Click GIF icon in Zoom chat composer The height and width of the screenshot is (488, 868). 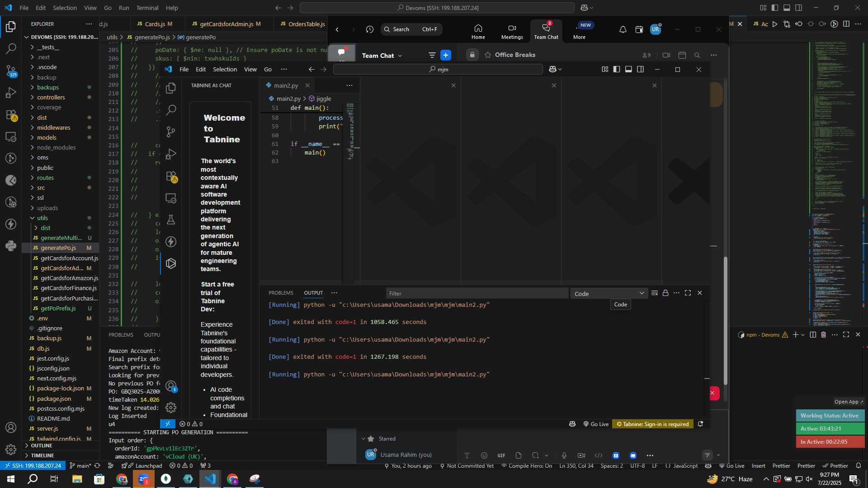(x=501, y=455)
